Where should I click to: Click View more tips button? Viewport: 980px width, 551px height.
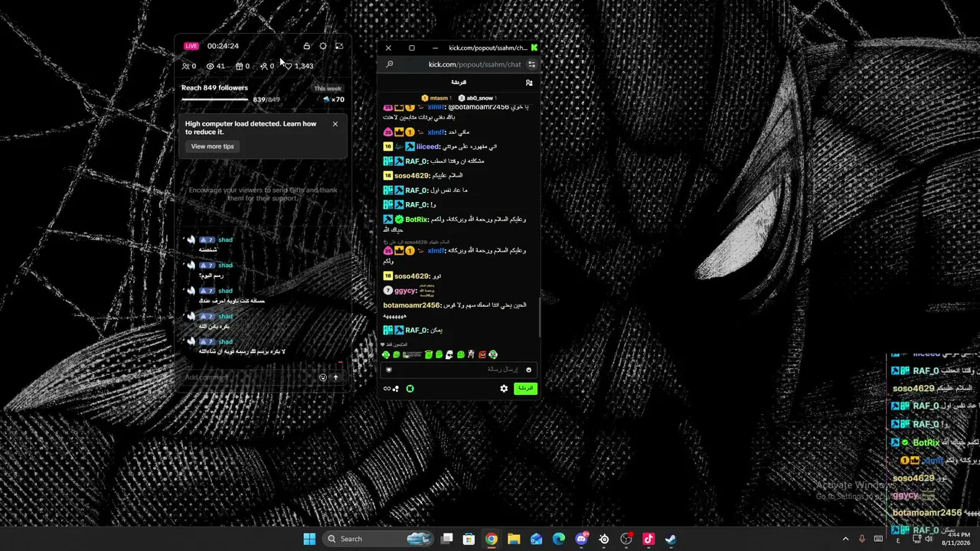coord(213,146)
